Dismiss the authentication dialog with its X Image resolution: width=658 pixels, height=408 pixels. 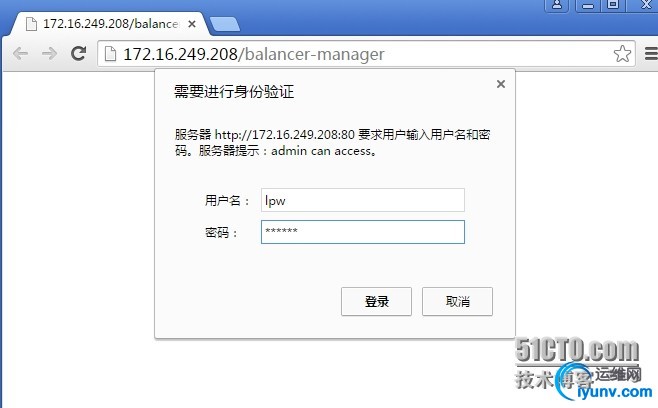point(501,84)
